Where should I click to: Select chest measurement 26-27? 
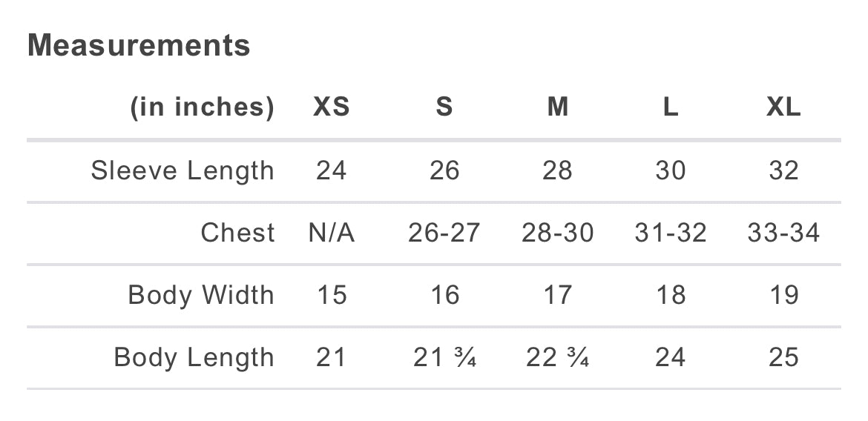click(x=444, y=233)
